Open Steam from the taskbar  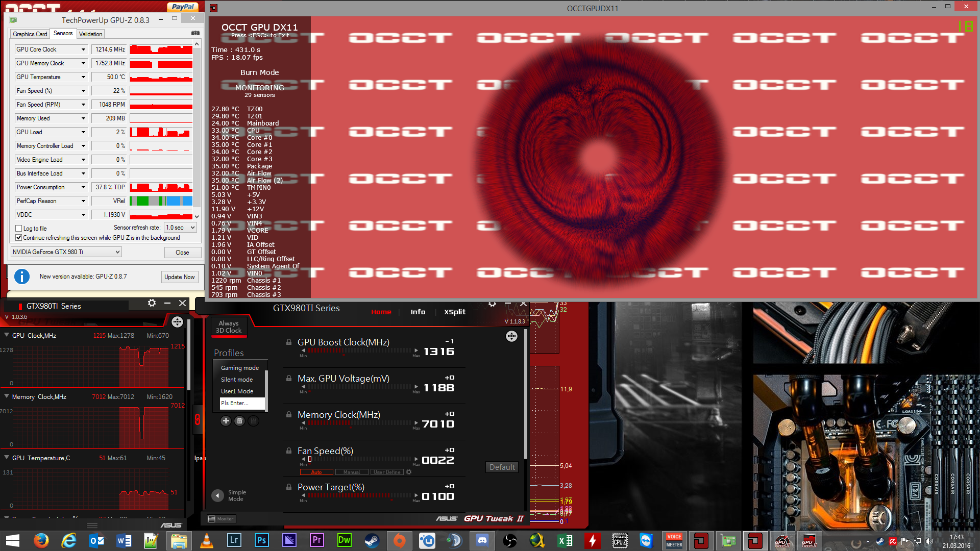pos(372,540)
